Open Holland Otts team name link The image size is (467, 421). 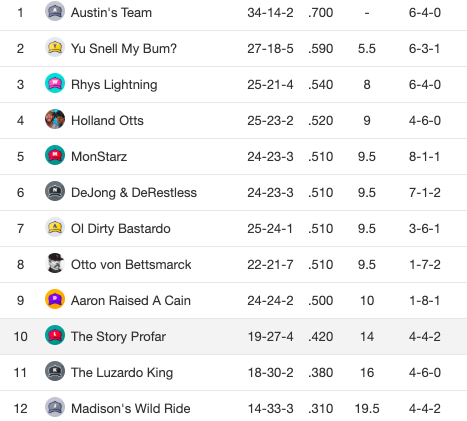(107, 121)
